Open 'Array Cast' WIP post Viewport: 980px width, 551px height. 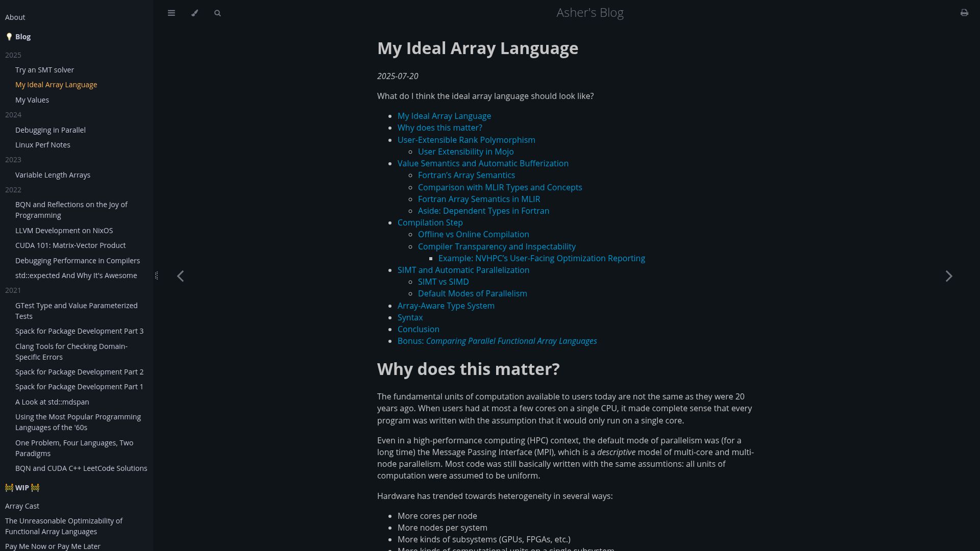tap(22, 506)
